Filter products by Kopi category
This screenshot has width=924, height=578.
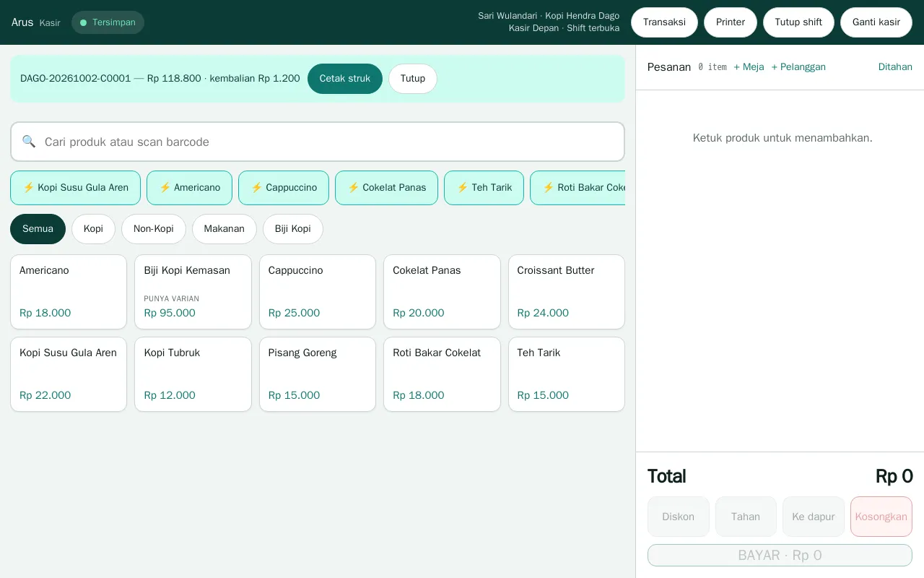[x=93, y=229]
